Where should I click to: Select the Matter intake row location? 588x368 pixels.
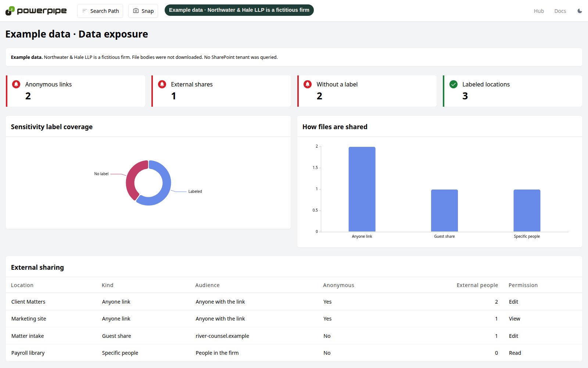pyautogui.click(x=28, y=336)
